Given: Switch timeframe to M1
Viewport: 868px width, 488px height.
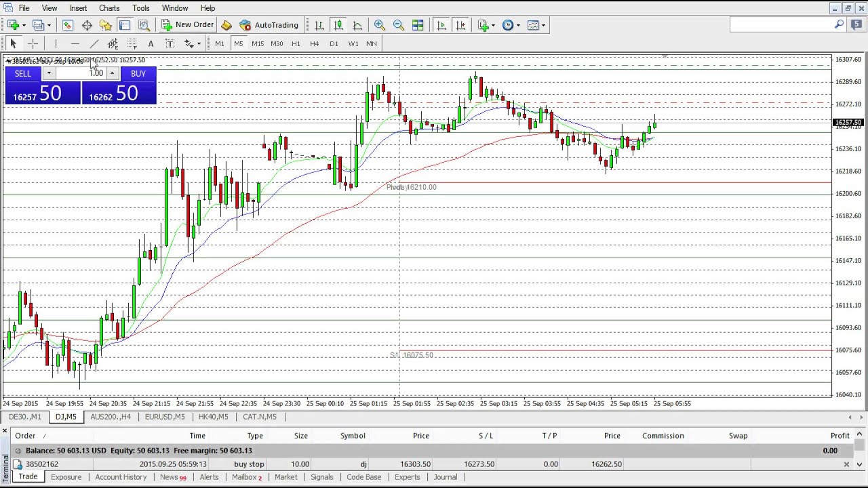Looking at the screenshot, I should tap(220, 43).
